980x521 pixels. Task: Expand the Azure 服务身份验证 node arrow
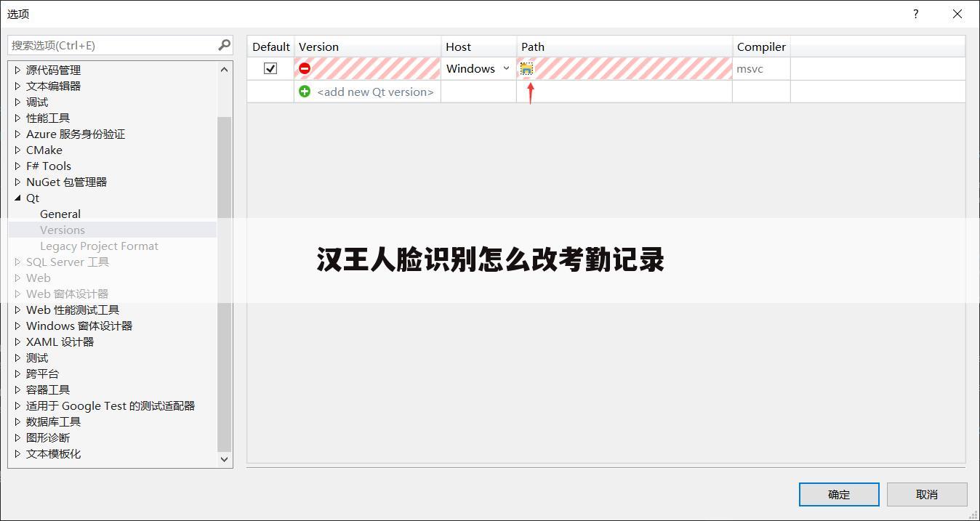click(x=18, y=134)
